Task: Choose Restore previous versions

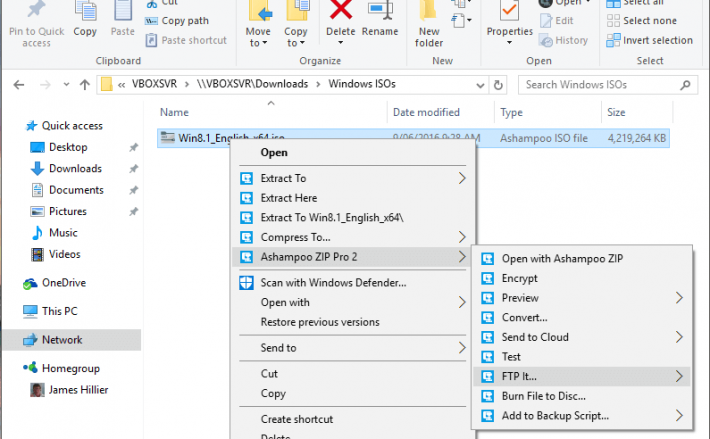Action: (x=320, y=322)
